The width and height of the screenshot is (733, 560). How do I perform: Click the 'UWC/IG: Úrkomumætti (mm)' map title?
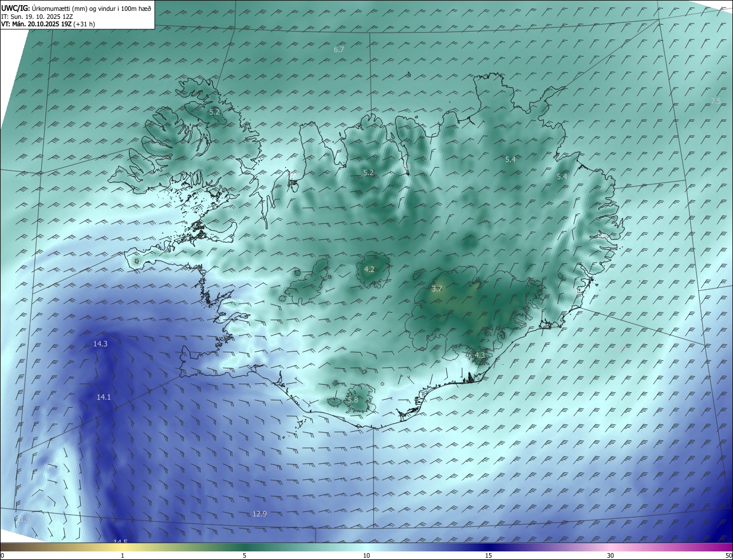tap(76, 9)
